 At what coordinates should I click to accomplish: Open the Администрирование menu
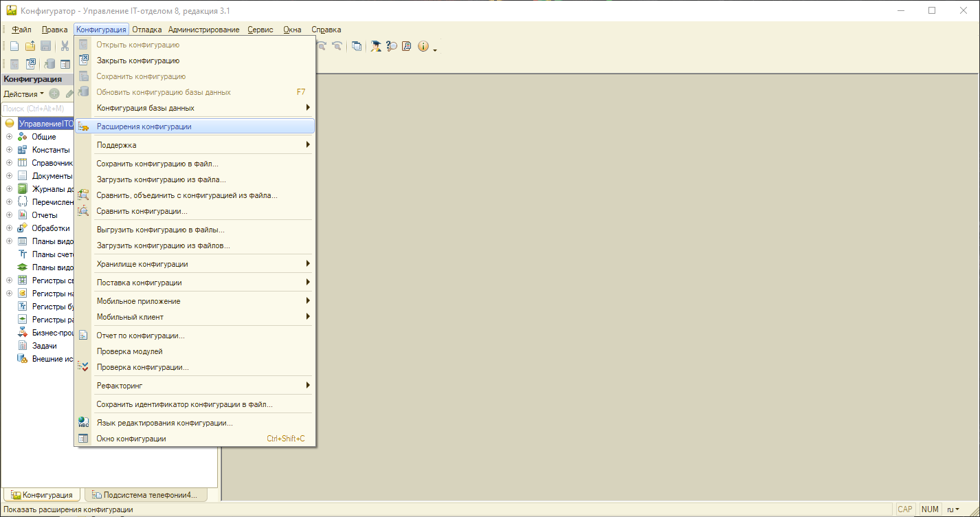[x=203, y=30]
